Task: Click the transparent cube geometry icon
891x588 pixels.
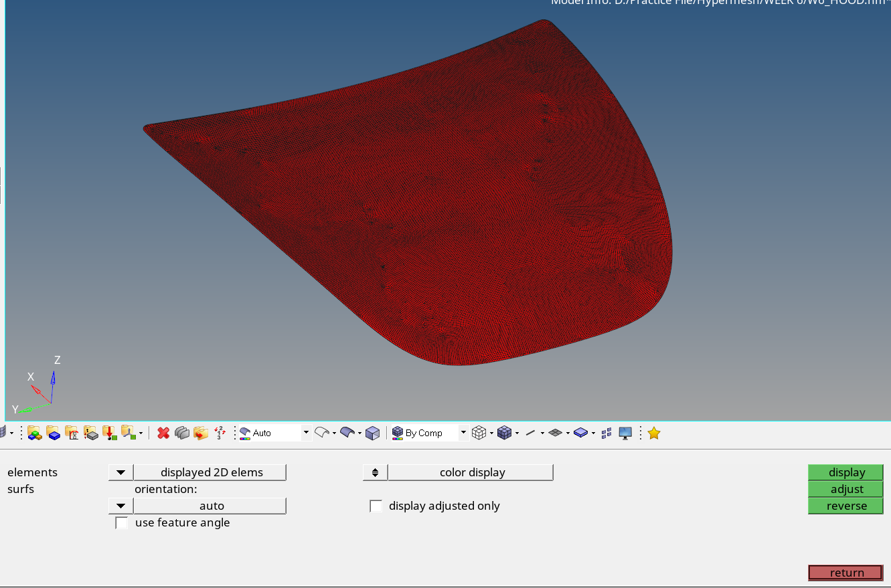Action: tap(373, 433)
